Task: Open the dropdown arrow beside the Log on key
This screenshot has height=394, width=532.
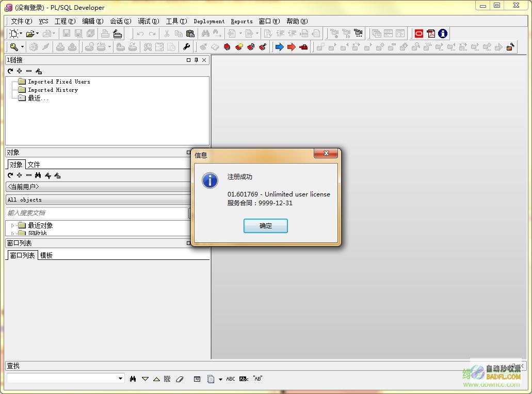Action: [x=22, y=47]
